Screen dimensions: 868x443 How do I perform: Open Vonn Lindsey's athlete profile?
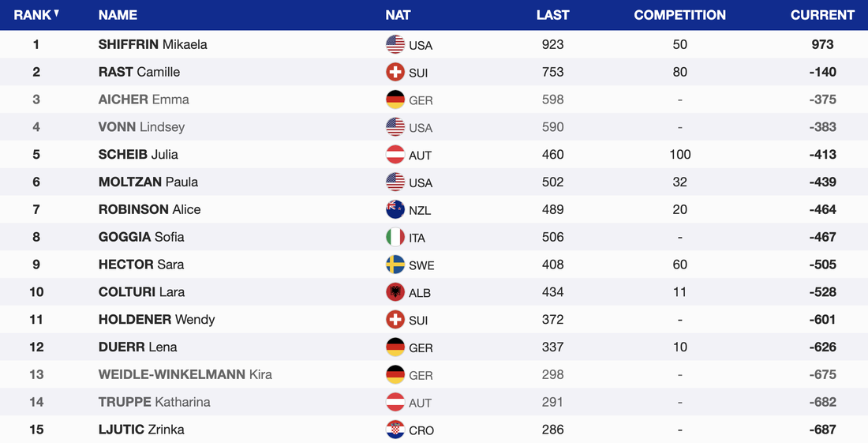coord(141,127)
